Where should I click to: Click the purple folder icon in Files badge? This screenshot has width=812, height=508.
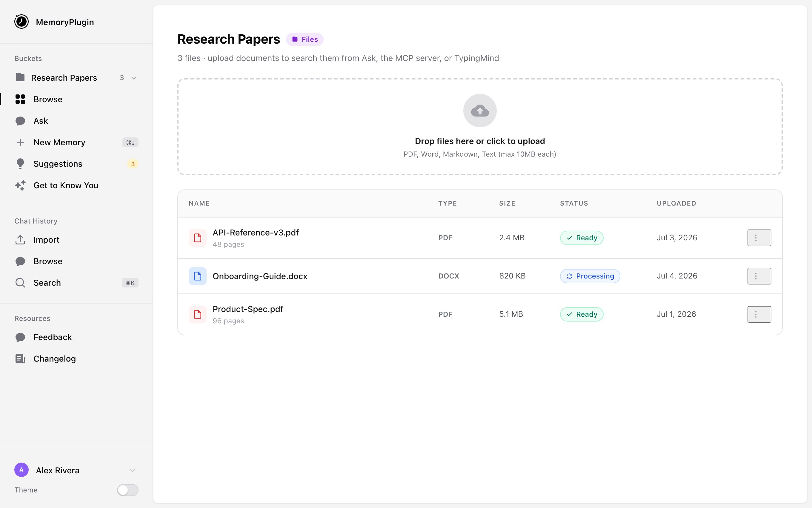pyautogui.click(x=295, y=39)
